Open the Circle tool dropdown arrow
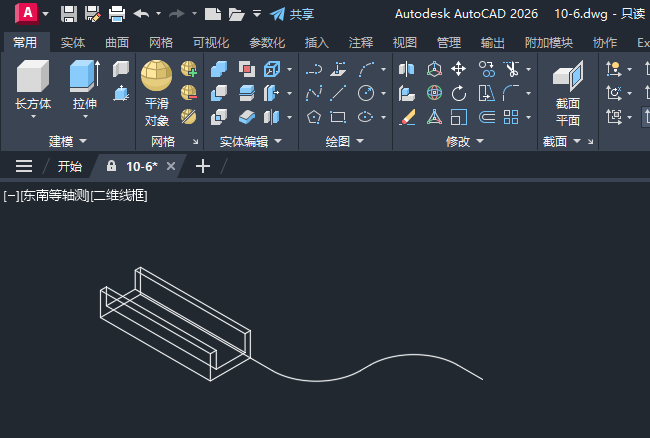This screenshot has width=650, height=438. click(383, 93)
